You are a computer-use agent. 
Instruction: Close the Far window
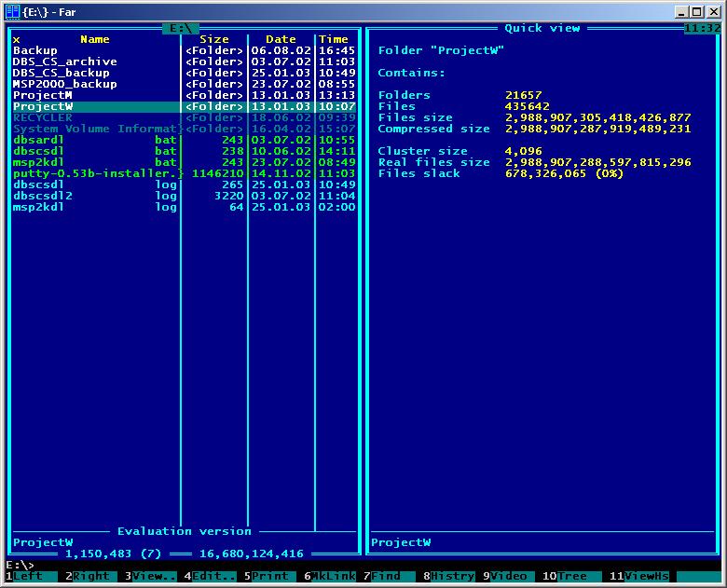pos(714,12)
